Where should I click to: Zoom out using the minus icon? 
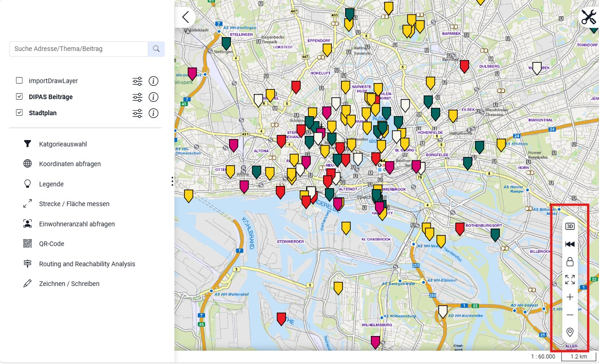570,315
